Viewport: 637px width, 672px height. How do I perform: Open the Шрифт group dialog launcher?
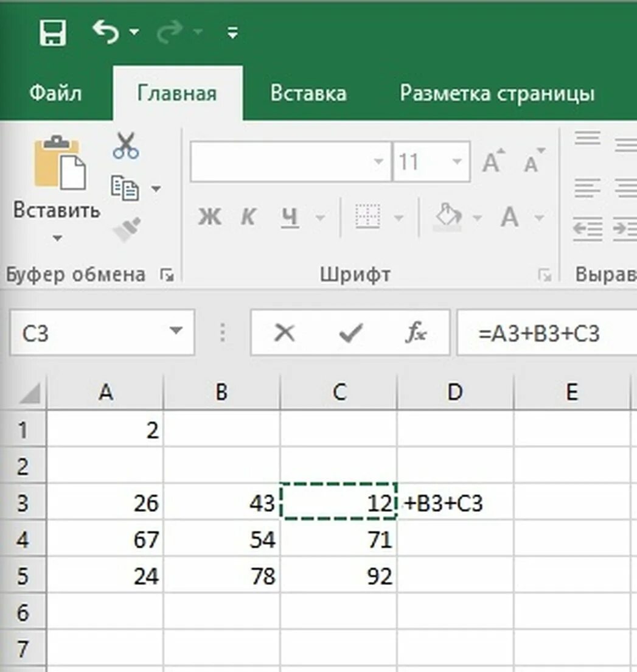(546, 275)
